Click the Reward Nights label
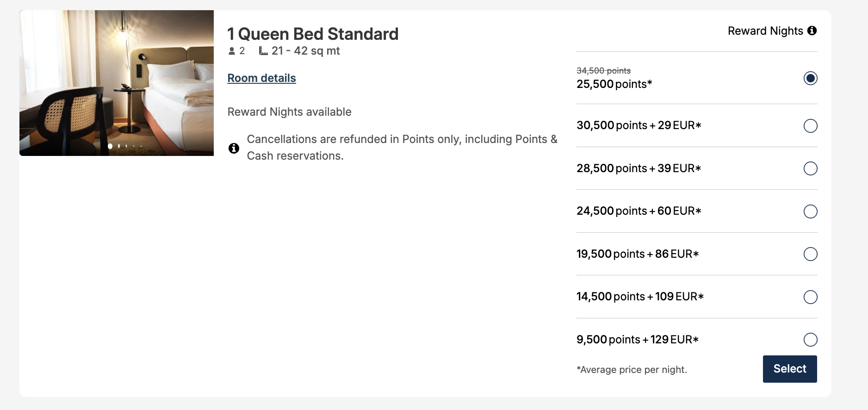The image size is (868, 410). point(765,31)
